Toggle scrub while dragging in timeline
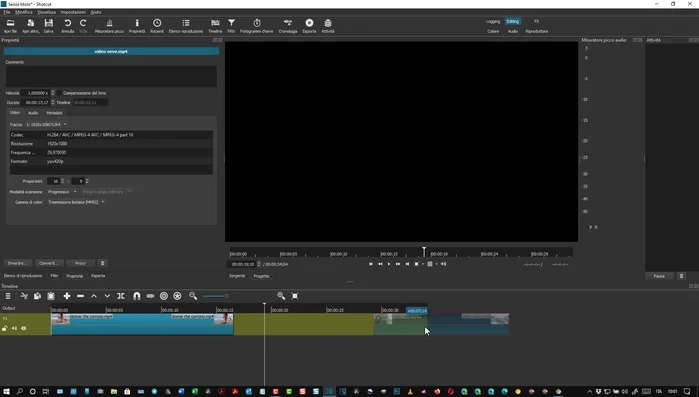Image resolution: width=699 pixels, height=397 pixels. coord(150,296)
